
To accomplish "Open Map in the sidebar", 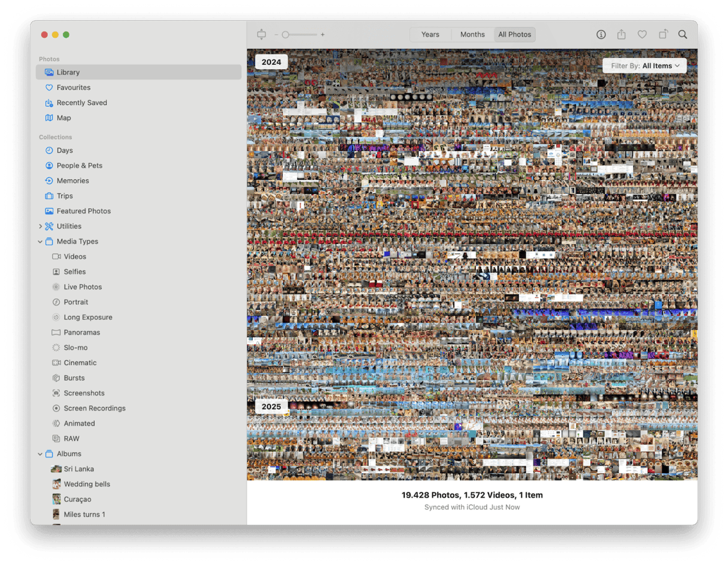I will 63,118.
